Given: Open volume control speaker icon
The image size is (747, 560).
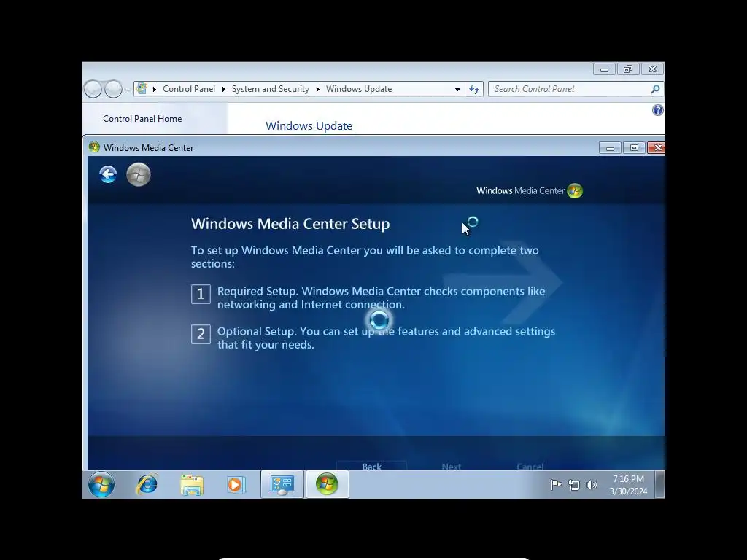Looking at the screenshot, I should click(591, 485).
